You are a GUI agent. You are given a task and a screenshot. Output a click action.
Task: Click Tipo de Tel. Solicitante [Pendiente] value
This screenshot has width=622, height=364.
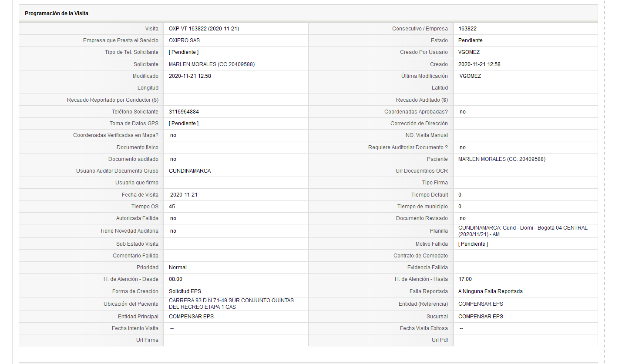[x=184, y=52]
